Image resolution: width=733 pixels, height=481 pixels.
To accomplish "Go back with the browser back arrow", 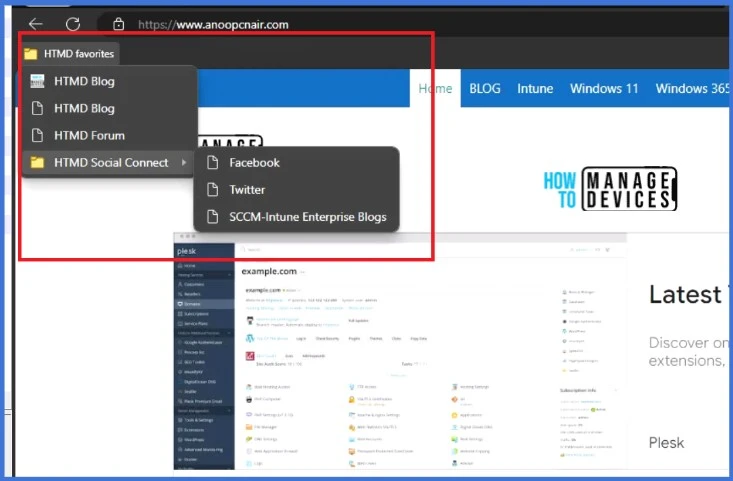I will pyautogui.click(x=36, y=24).
